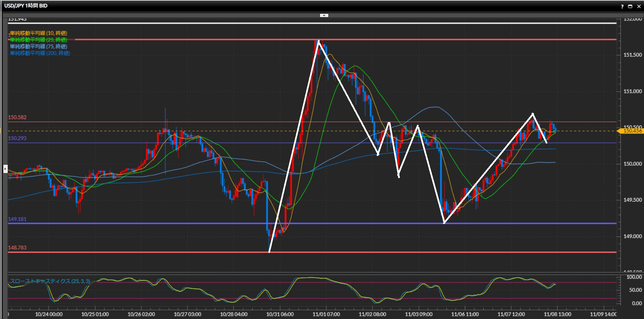Click the 151.000 price axis label

tap(632, 91)
